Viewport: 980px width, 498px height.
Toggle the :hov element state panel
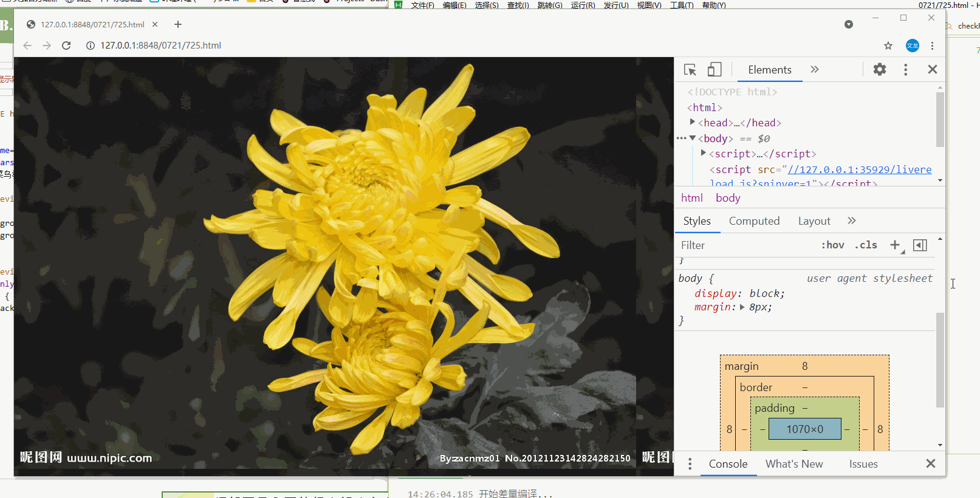click(x=832, y=245)
